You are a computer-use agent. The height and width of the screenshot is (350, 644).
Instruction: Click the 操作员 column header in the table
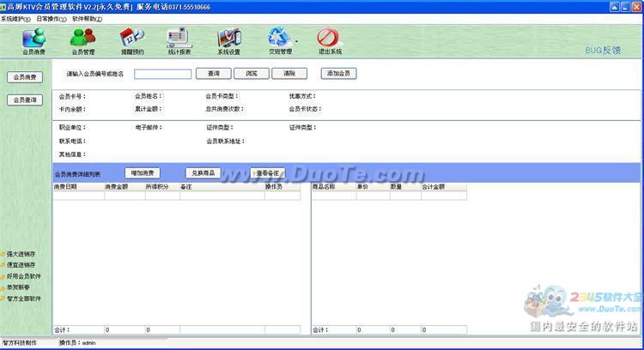pyautogui.click(x=283, y=187)
